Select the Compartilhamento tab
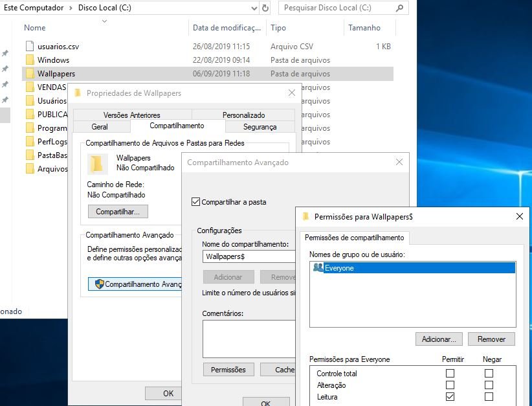Screen dimensions: 532x406 177,126
